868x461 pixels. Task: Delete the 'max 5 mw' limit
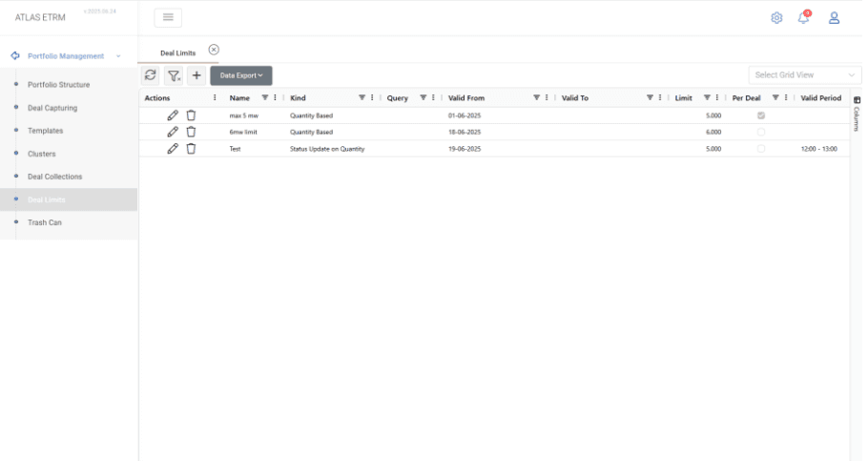tap(191, 115)
